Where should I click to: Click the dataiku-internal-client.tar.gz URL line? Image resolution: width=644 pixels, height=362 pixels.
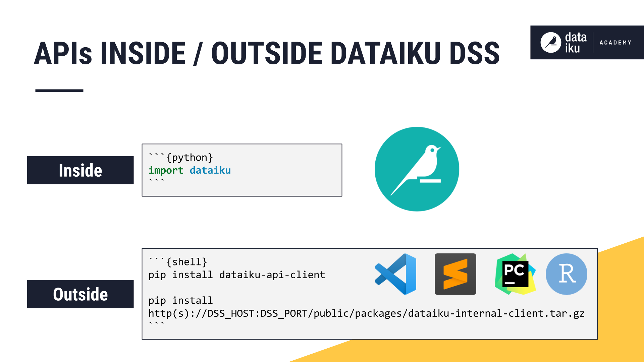(x=367, y=313)
